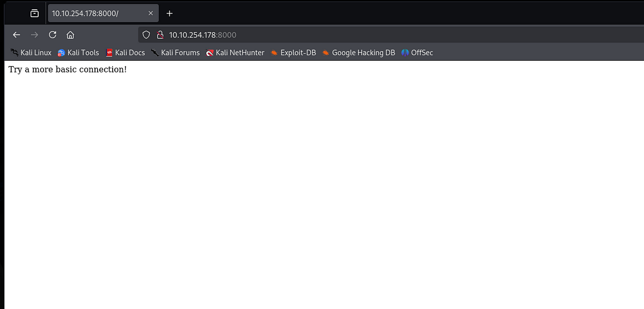
Task: Open Kali Linux bookmark
Action: (x=31, y=53)
